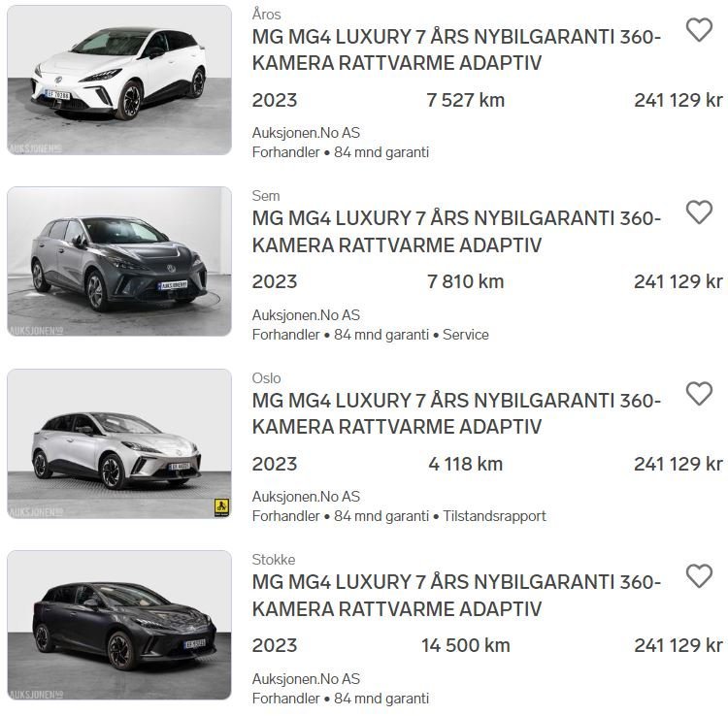728x716 pixels.
Task: Open MG4 Luxury listing title in Oslo
Action: pos(456,413)
